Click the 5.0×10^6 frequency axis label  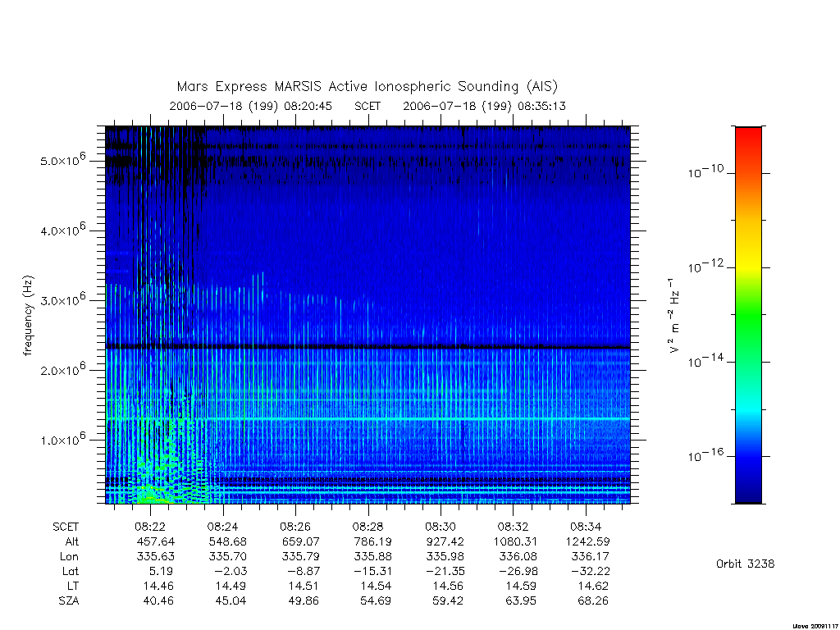click(62, 160)
